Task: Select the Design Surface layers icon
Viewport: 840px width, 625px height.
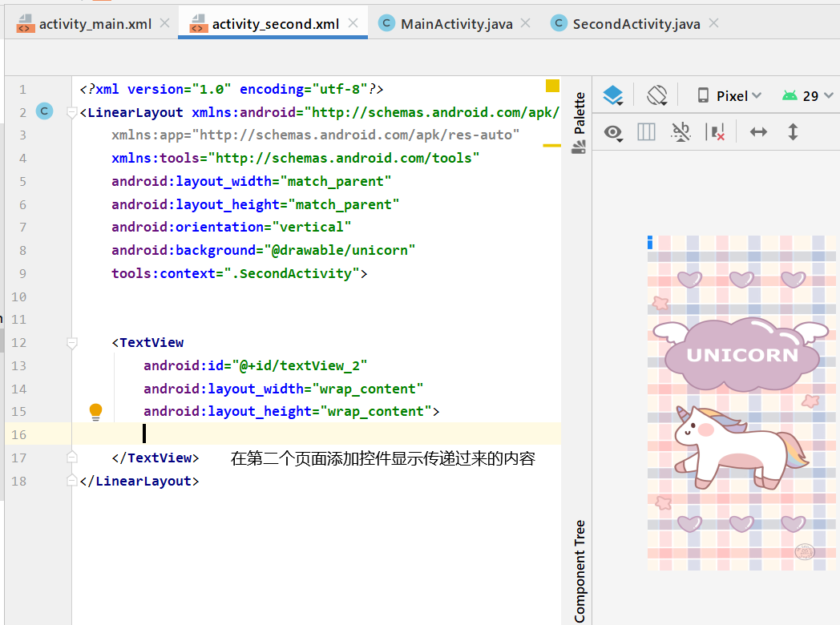Action: 612,95
